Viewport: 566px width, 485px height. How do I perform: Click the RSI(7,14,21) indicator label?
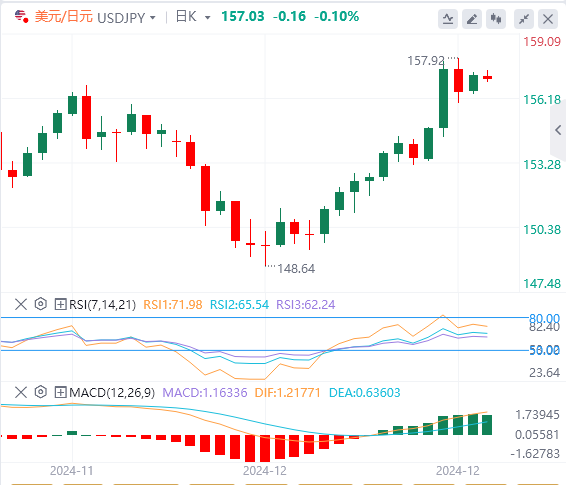click(x=103, y=305)
